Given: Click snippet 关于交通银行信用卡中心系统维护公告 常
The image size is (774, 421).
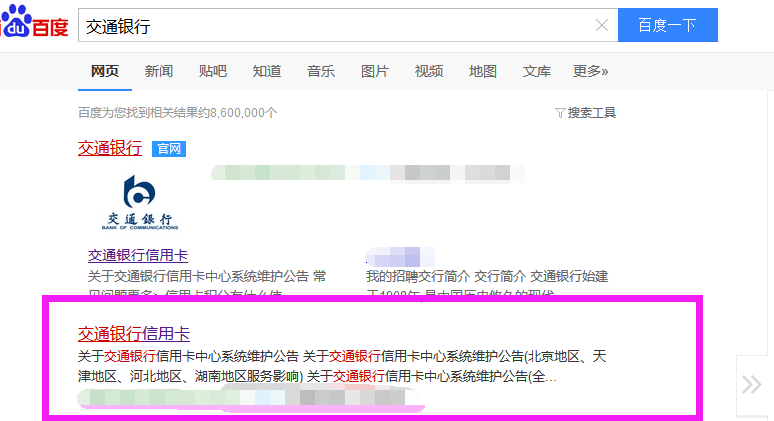Looking at the screenshot, I should [x=207, y=276].
